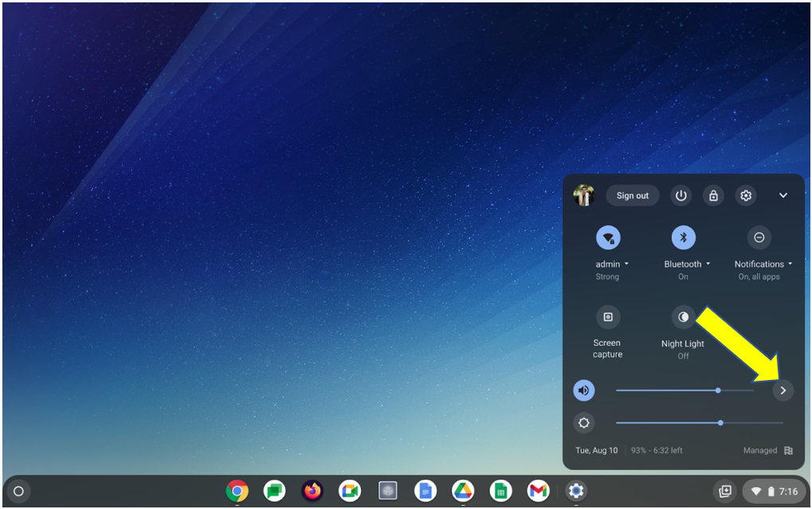Click the launcher circle button
The image size is (812, 509).
click(18, 491)
